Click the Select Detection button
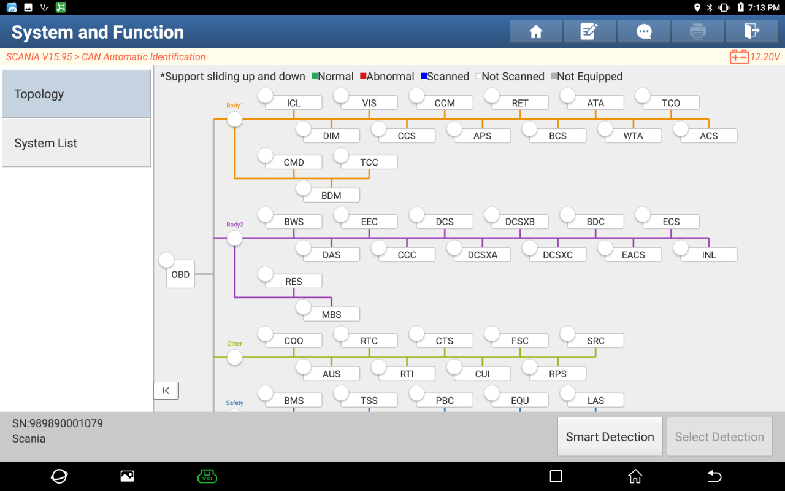 pyautogui.click(x=719, y=437)
